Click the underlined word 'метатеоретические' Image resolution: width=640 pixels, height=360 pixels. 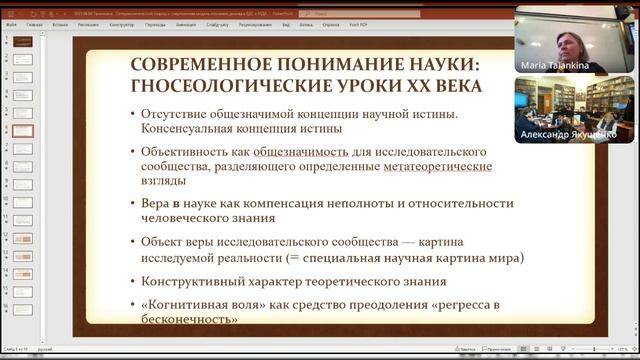click(x=438, y=167)
